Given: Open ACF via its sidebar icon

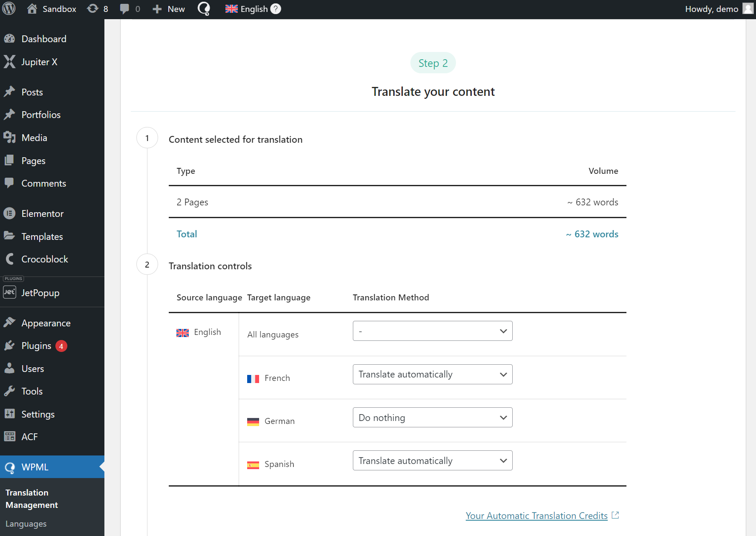Looking at the screenshot, I should (9, 437).
